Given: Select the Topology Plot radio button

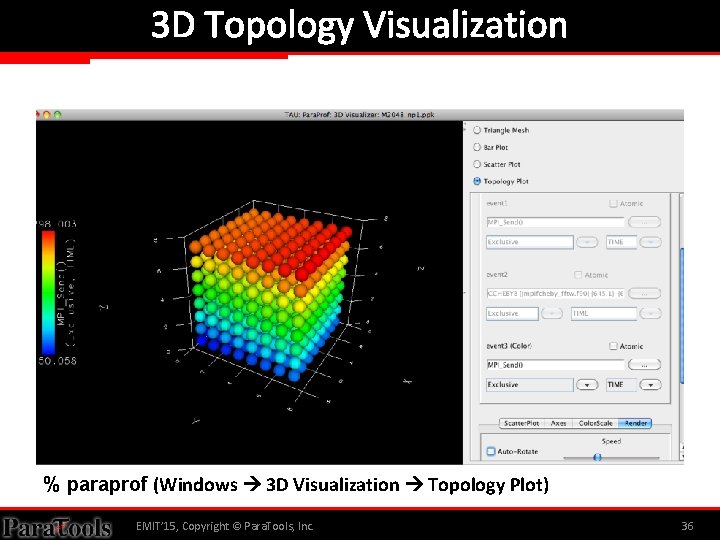Looking at the screenshot, I should [477, 181].
